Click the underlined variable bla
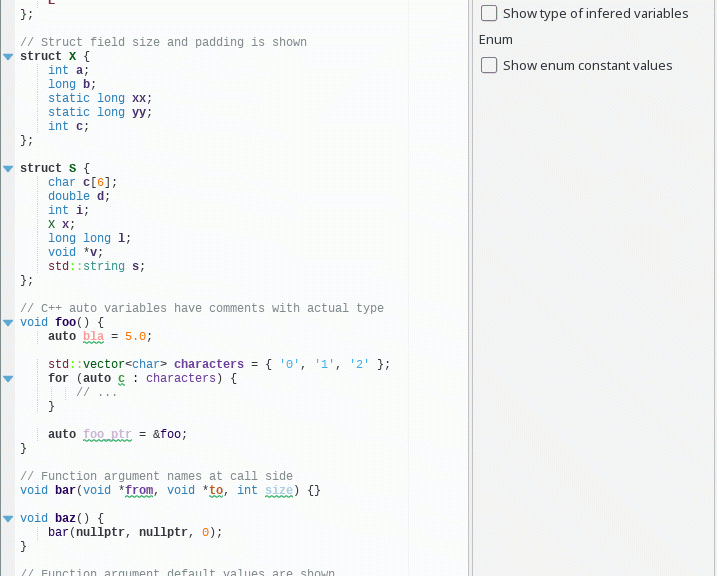717x576 pixels. pyautogui.click(x=93, y=337)
